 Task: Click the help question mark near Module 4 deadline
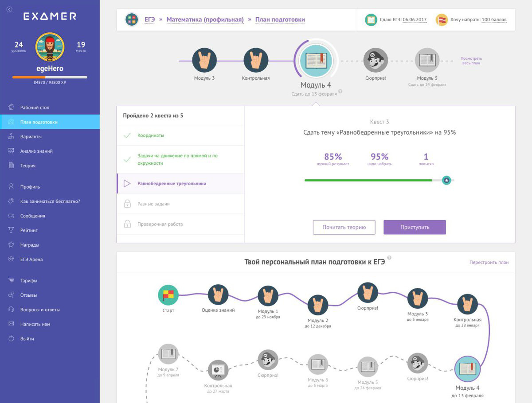point(340,93)
